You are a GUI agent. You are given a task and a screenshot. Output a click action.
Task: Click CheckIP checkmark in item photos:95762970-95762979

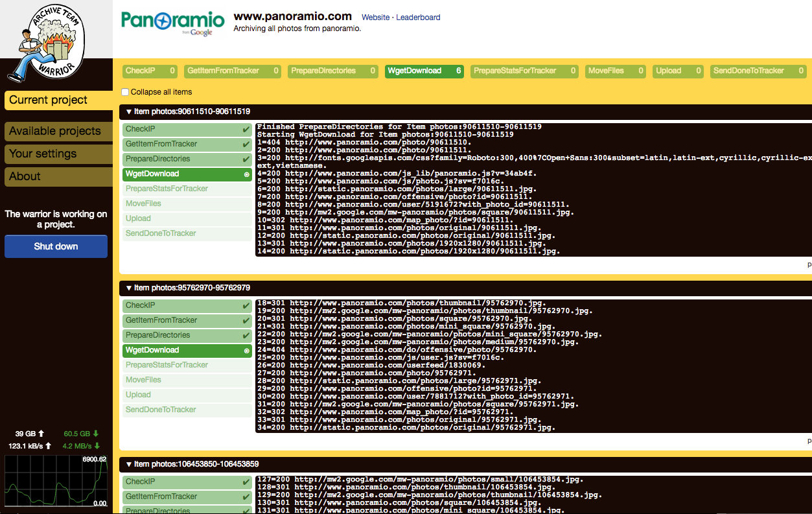(x=246, y=306)
